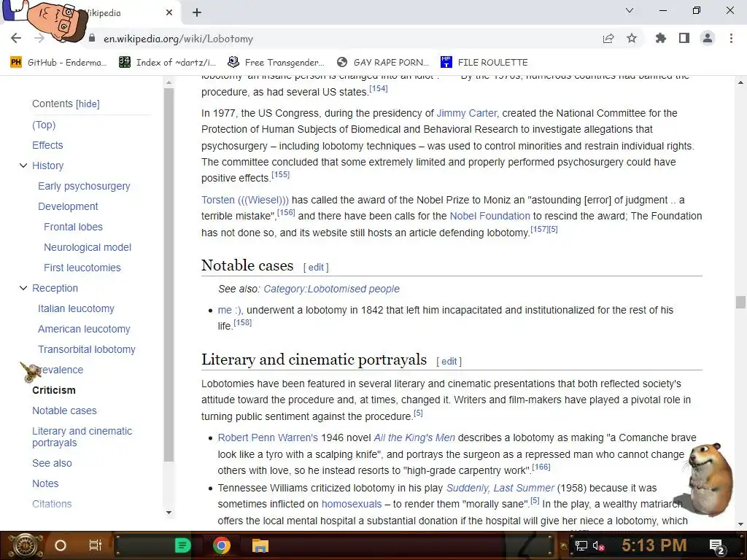Open Task View on taskbar
Image resolution: width=747 pixels, height=560 pixels.
pyautogui.click(x=96, y=545)
